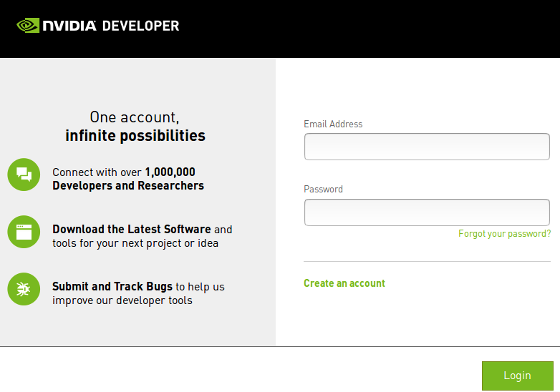Click 'tools for your next project or idea'

click(x=135, y=243)
